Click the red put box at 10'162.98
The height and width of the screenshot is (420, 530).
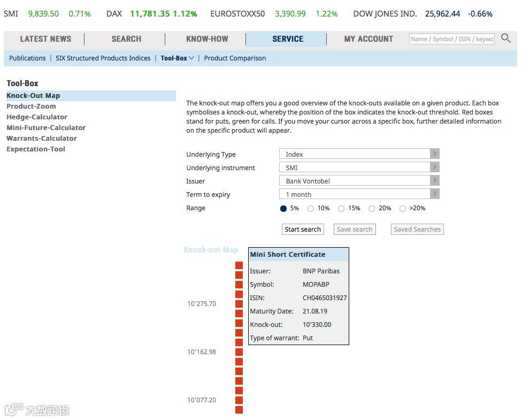(239, 352)
